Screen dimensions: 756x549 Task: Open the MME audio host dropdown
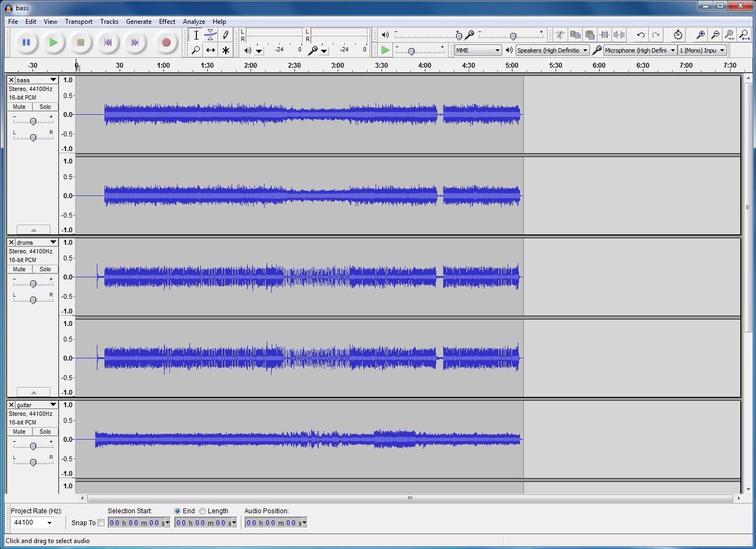(478, 50)
